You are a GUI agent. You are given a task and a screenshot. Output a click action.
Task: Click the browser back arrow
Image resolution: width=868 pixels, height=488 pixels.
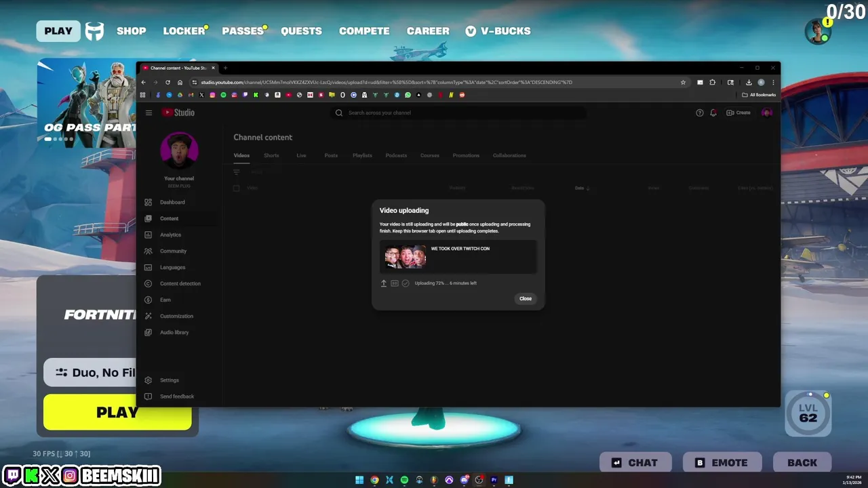[143, 82]
